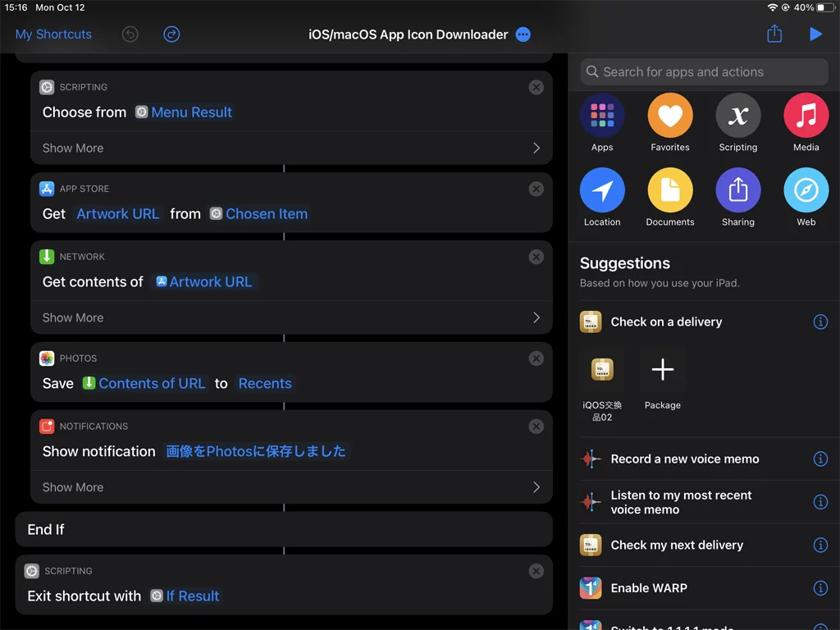The image size is (840, 630).
Task: Expand Show More under Show notification
Action: pyautogui.click(x=291, y=487)
